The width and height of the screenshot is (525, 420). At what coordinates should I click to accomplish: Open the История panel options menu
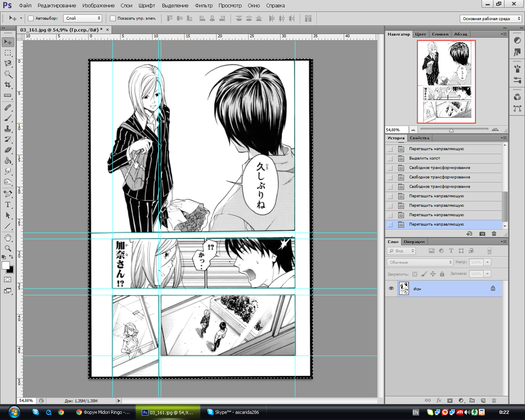tap(504, 138)
